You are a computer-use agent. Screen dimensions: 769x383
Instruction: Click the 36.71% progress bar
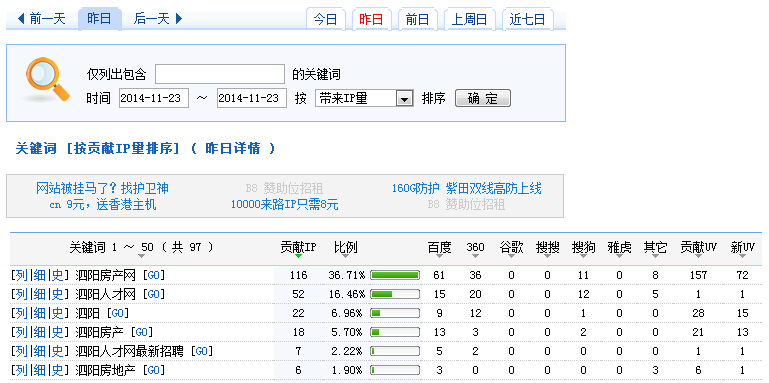(x=395, y=275)
